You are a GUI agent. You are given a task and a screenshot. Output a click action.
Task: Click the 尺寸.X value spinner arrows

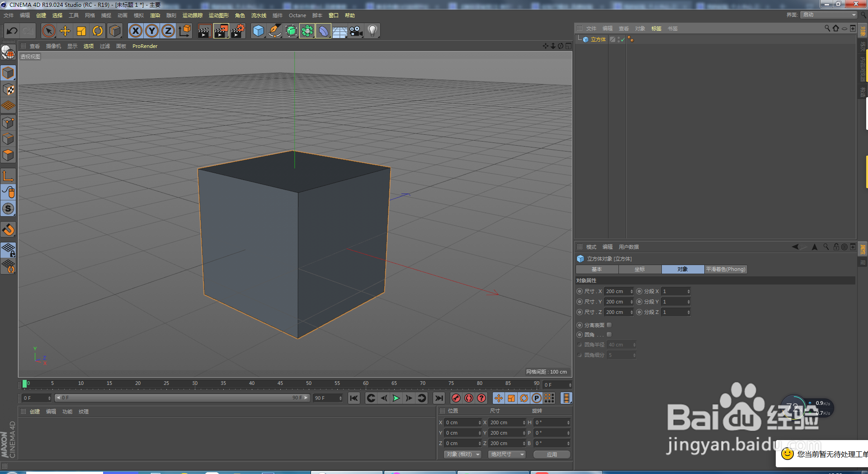(x=632, y=291)
